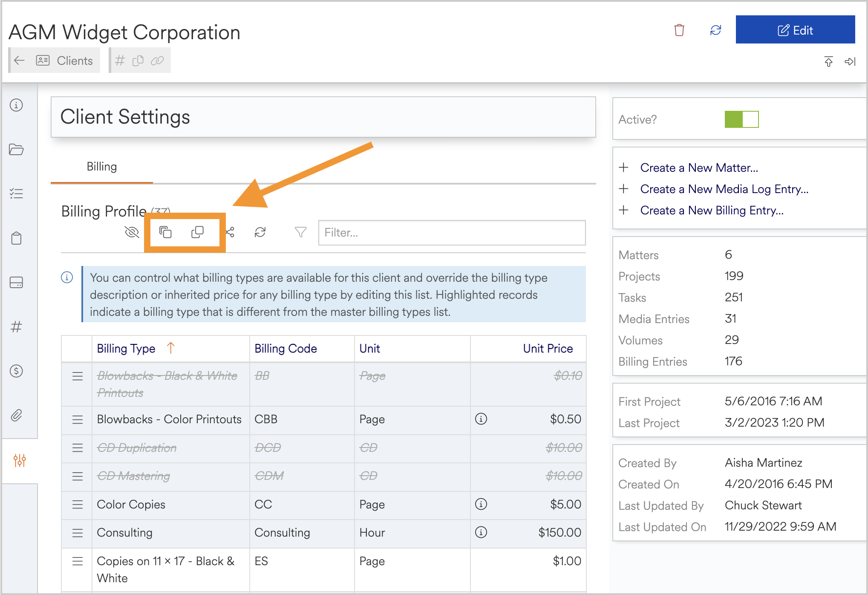Open the dollar billing section in the sidebar

(16, 371)
